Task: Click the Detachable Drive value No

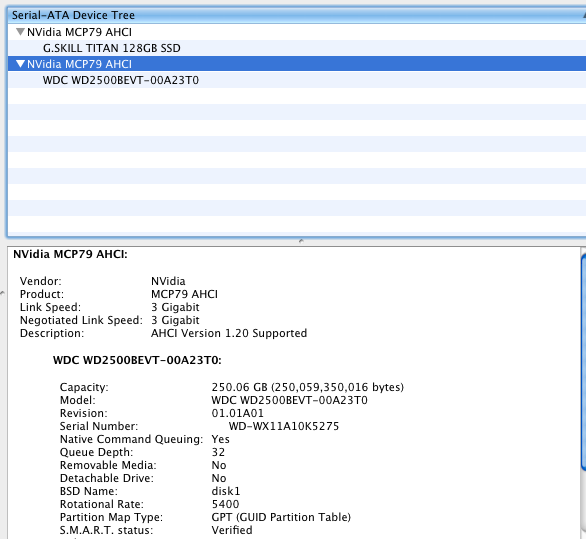Action: tap(219, 478)
